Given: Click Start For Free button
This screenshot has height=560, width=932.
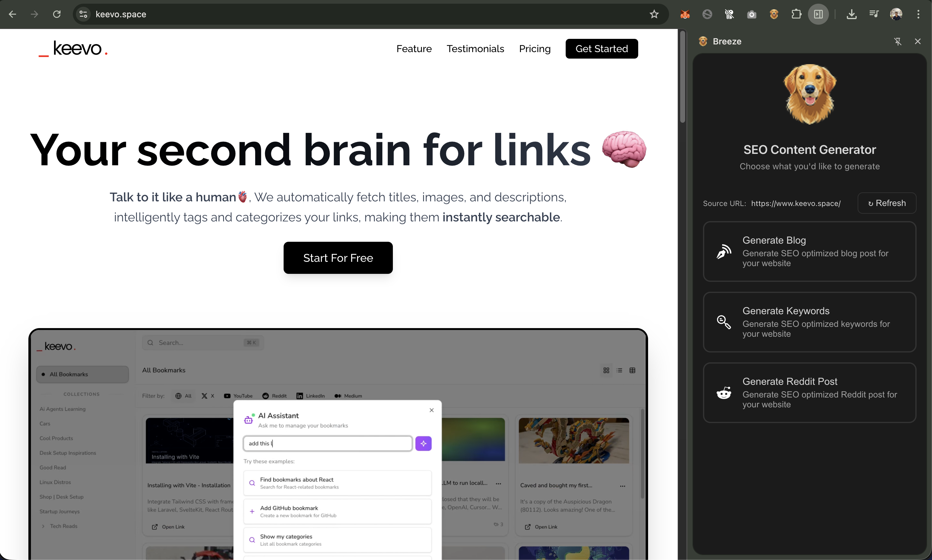Looking at the screenshot, I should point(338,258).
